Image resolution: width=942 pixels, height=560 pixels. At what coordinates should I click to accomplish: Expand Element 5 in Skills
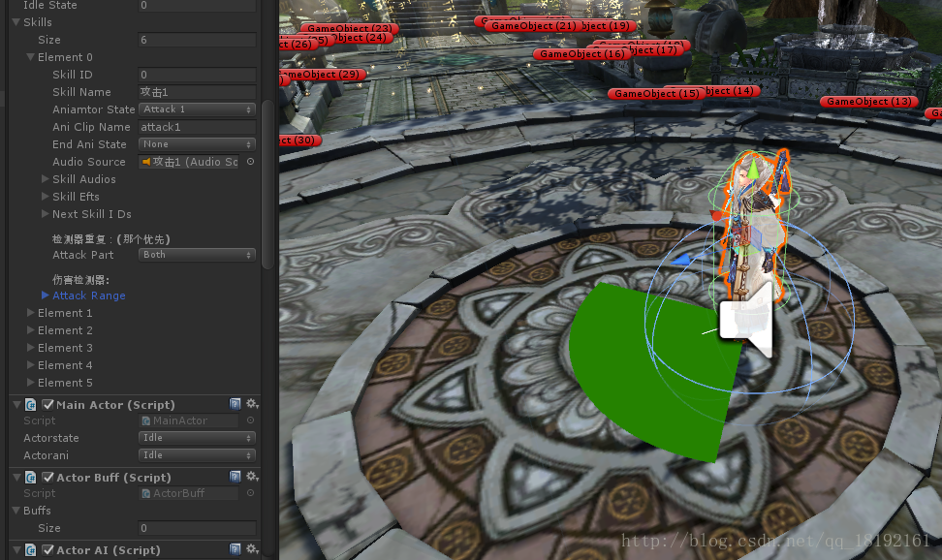pyautogui.click(x=31, y=382)
